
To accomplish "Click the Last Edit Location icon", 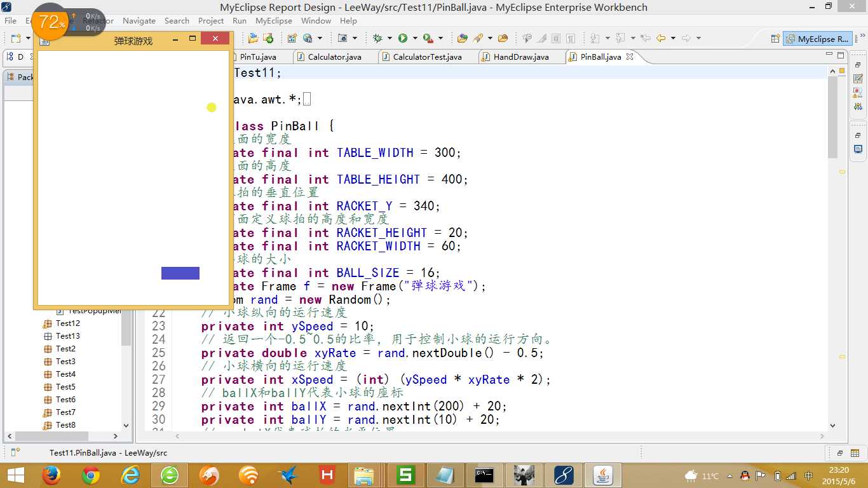I will pos(646,39).
